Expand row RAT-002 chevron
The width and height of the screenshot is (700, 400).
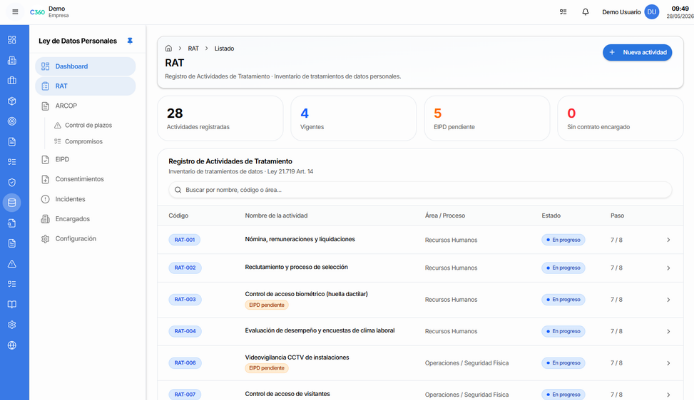(668, 268)
